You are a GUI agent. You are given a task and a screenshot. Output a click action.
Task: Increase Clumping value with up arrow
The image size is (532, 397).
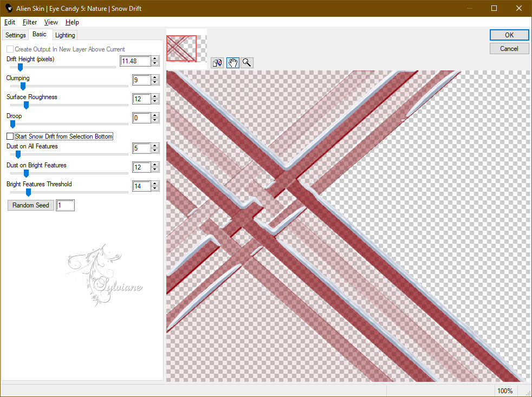(x=155, y=77)
